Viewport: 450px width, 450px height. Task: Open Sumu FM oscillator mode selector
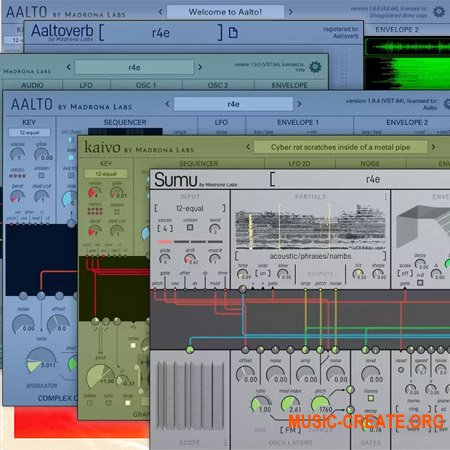click(x=290, y=430)
